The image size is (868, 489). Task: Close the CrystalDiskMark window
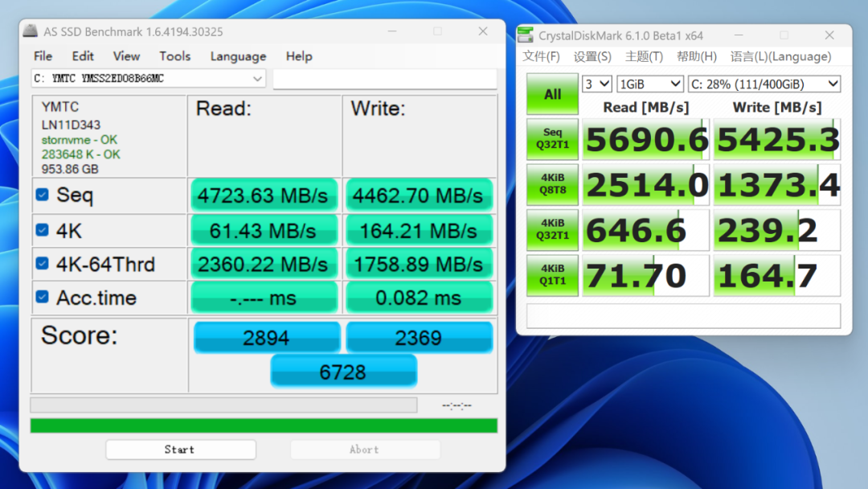[829, 35]
